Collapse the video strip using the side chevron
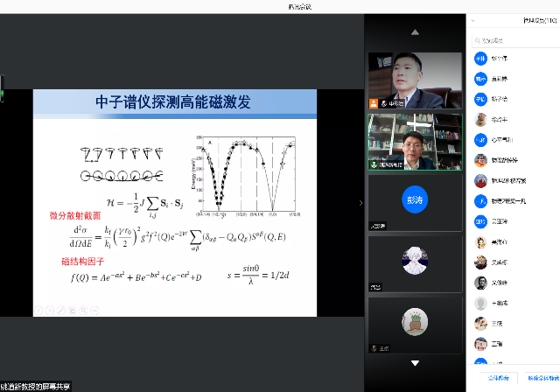Screen dimensions: 560x392 point(360,203)
